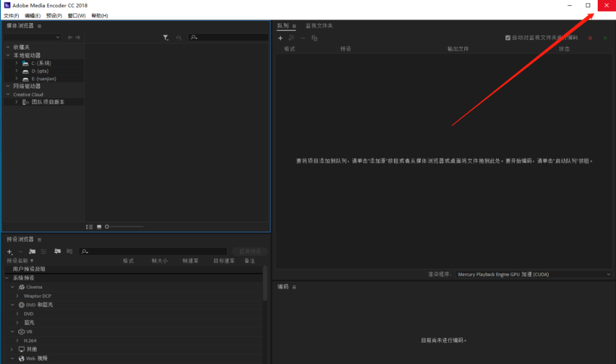Click the back arrow in Media Browser
Image resolution: width=616 pixels, height=364 pixels.
point(70,37)
